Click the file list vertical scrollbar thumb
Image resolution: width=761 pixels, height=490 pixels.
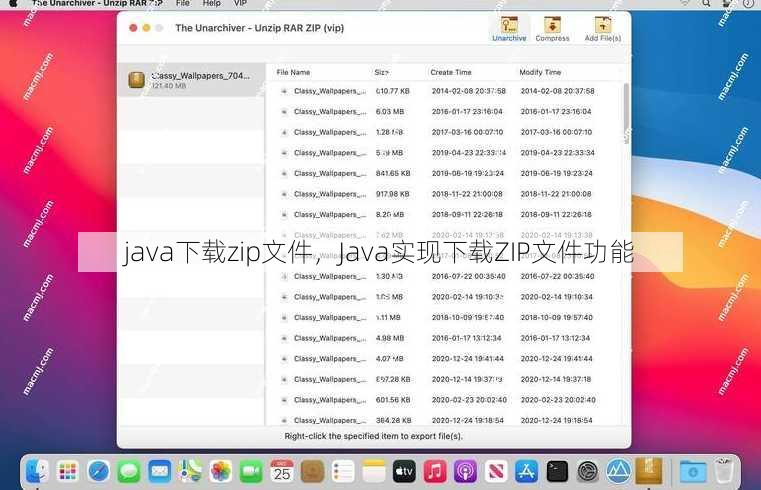626,114
